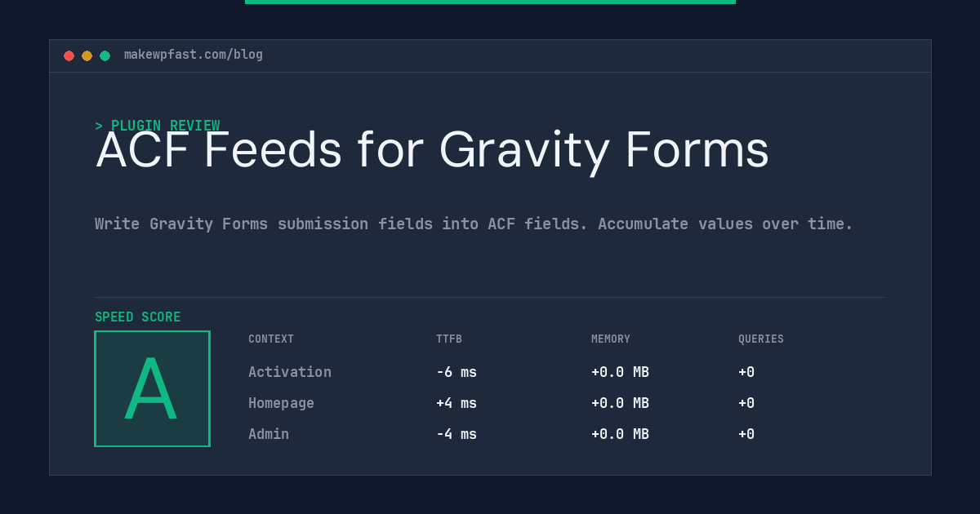
Task: Select the Activation row label
Action: coord(290,372)
